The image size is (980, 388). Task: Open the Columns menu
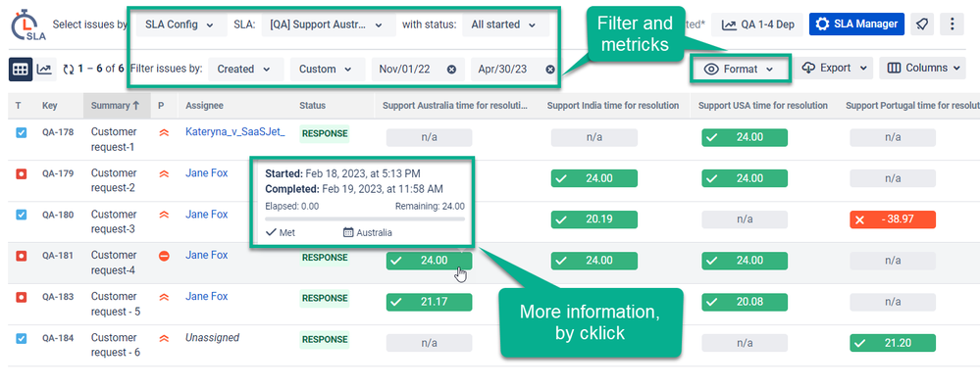click(923, 68)
